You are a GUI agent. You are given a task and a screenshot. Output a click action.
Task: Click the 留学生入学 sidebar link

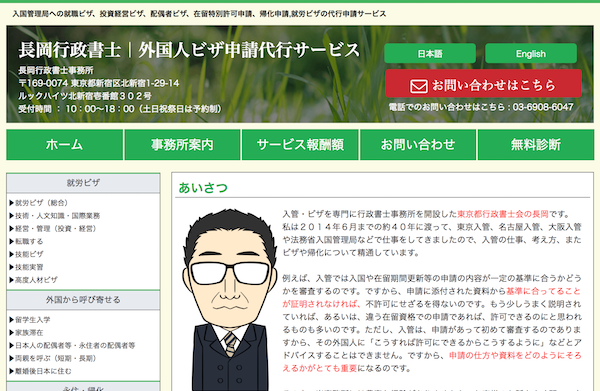pos(30,320)
